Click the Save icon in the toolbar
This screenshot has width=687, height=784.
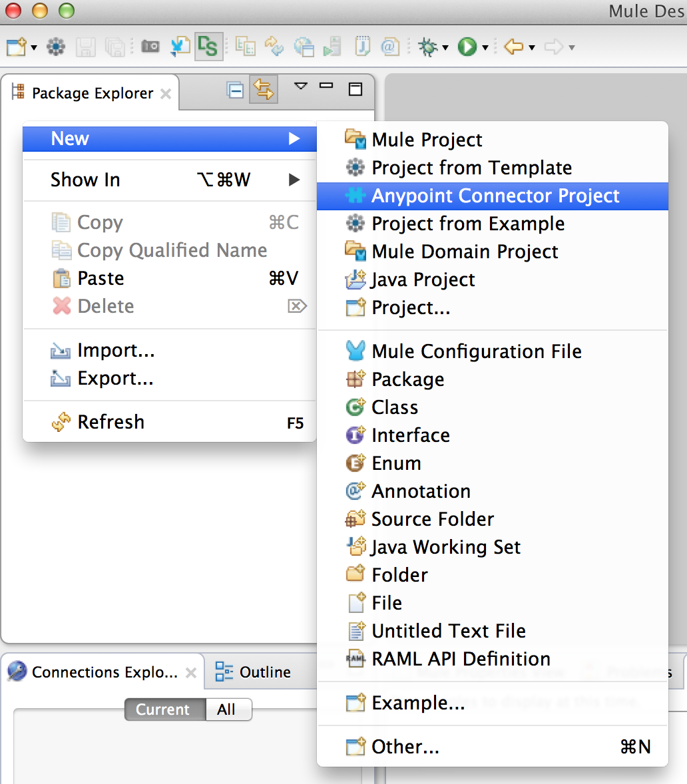[86, 47]
